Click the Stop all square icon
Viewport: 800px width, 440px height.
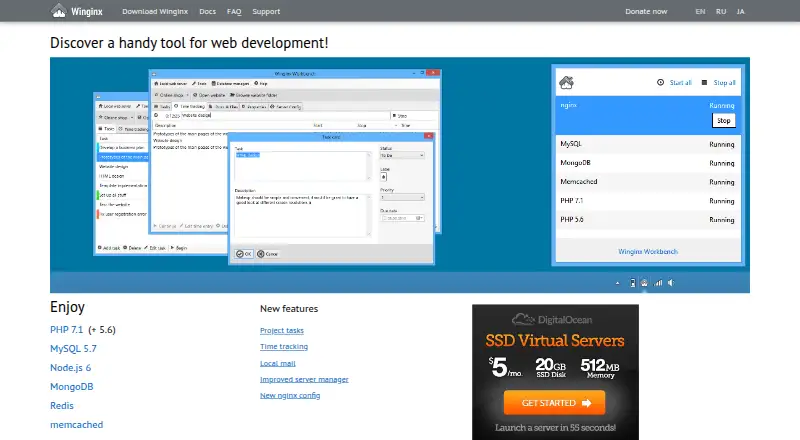[704, 82]
